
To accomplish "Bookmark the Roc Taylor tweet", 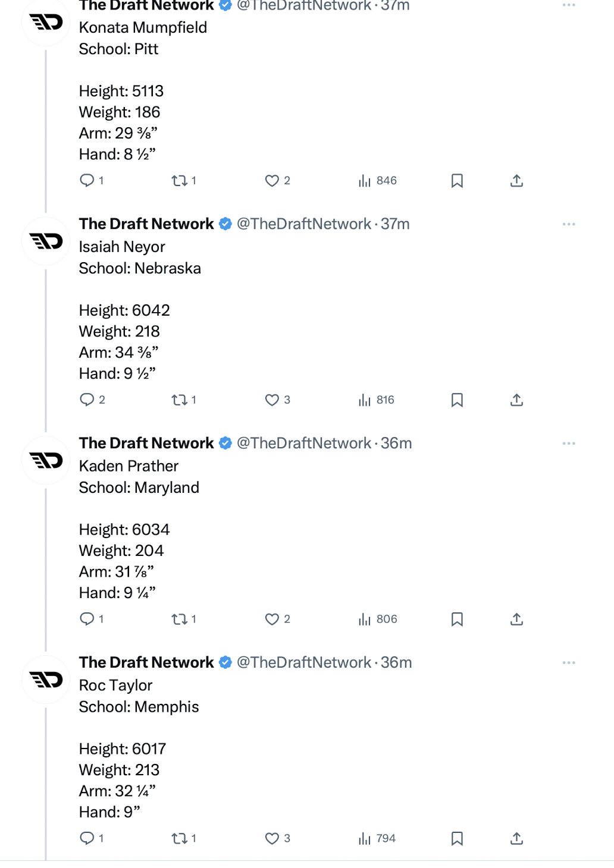I will pyautogui.click(x=457, y=839).
